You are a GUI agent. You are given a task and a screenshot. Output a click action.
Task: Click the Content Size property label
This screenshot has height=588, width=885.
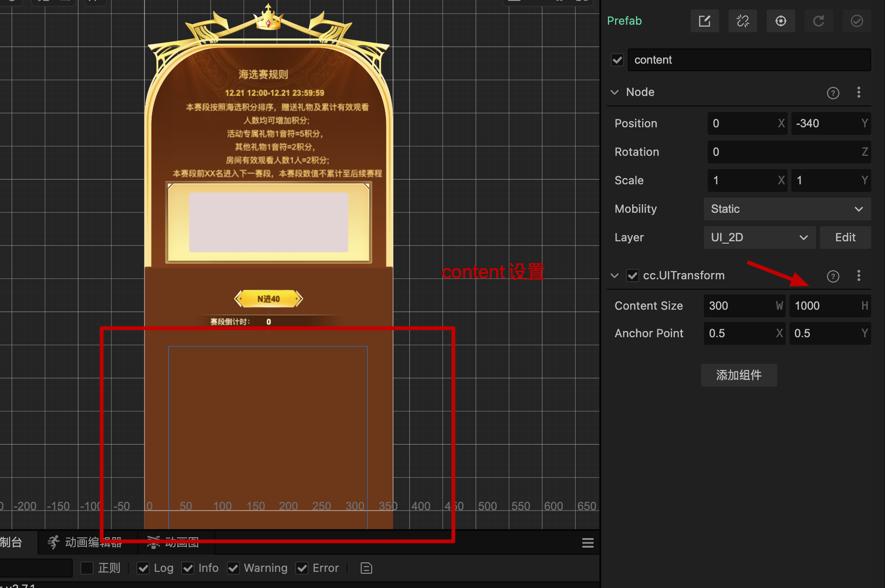[x=649, y=306]
